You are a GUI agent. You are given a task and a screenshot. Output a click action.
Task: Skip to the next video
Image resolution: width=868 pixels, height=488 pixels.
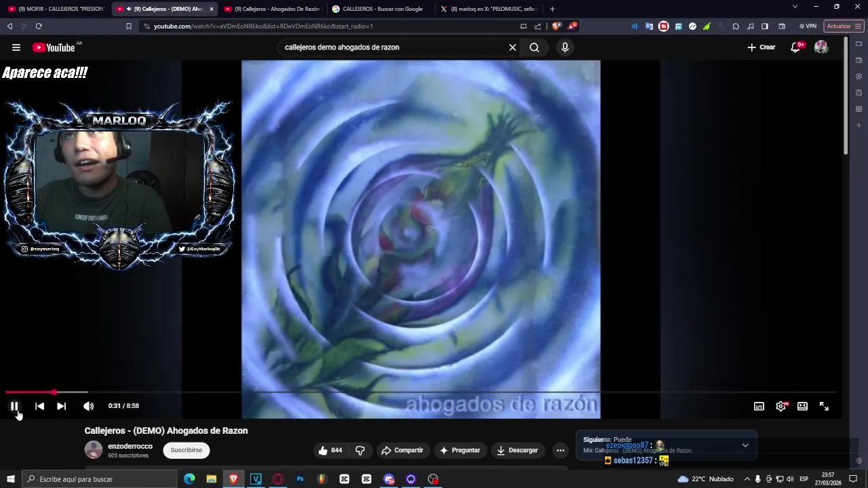[61, 406]
